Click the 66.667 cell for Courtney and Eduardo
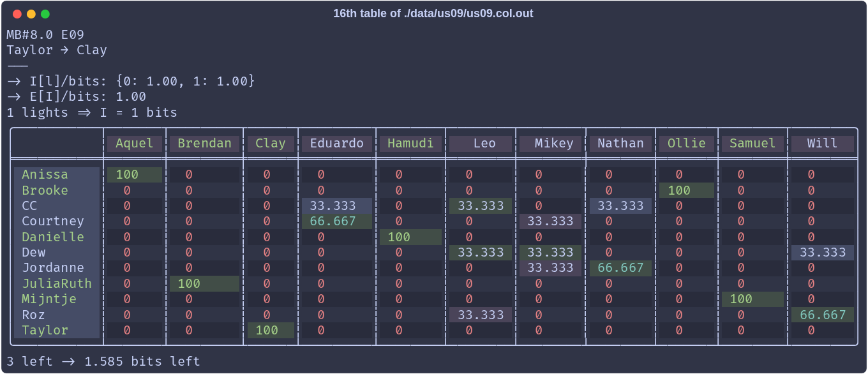This screenshot has width=868, height=374. pyautogui.click(x=337, y=221)
